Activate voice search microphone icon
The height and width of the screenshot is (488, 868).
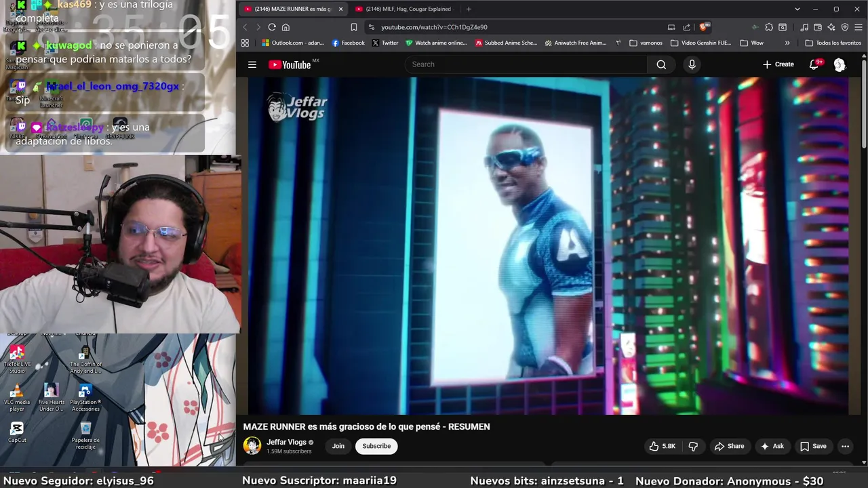pyautogui.click(x=692, y=64)
